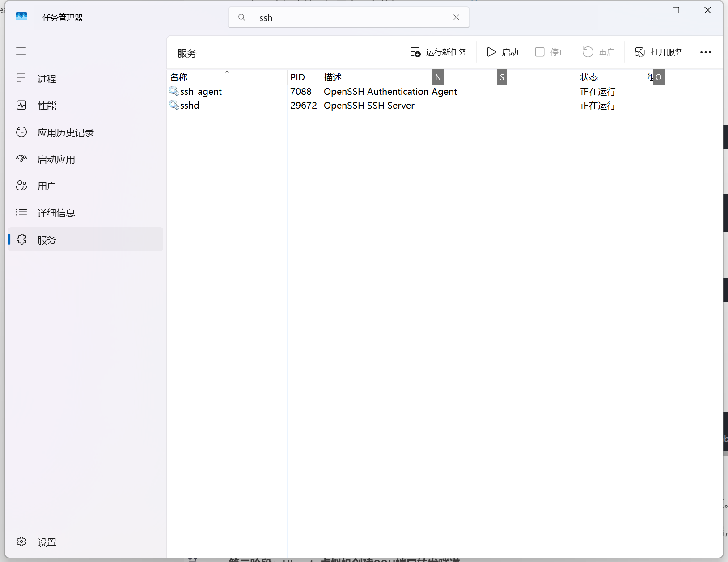Focus the search box containing ssh

click(349, 17)
